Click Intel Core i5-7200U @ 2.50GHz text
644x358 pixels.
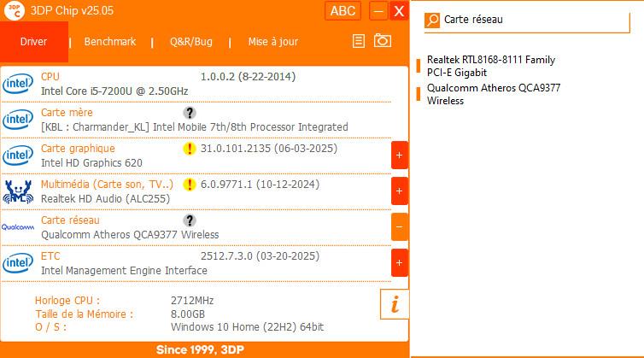(x=114, y=91)
